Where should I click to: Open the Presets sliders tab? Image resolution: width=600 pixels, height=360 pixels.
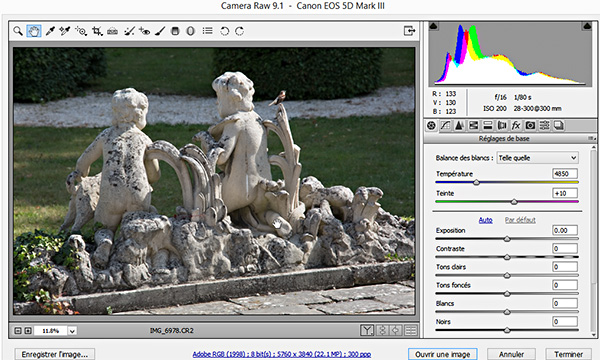coord(545,125)
